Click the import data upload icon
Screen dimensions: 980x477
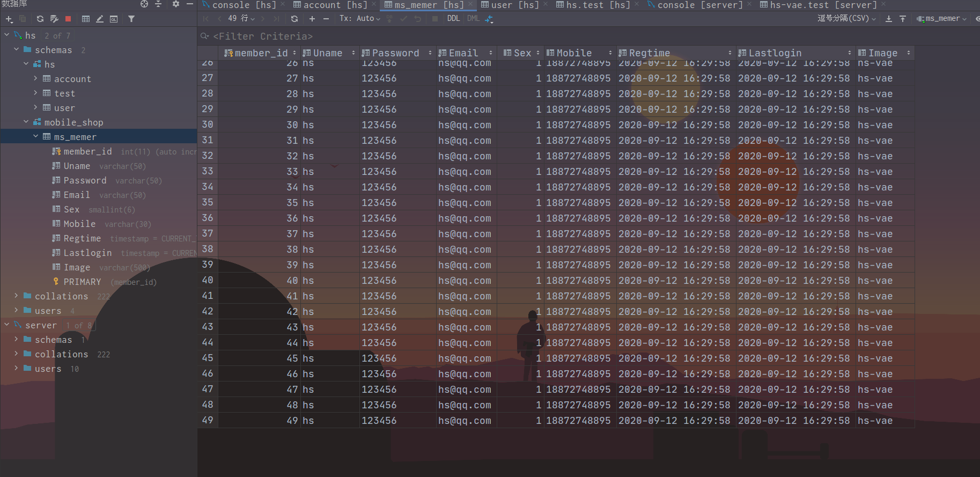903,18
